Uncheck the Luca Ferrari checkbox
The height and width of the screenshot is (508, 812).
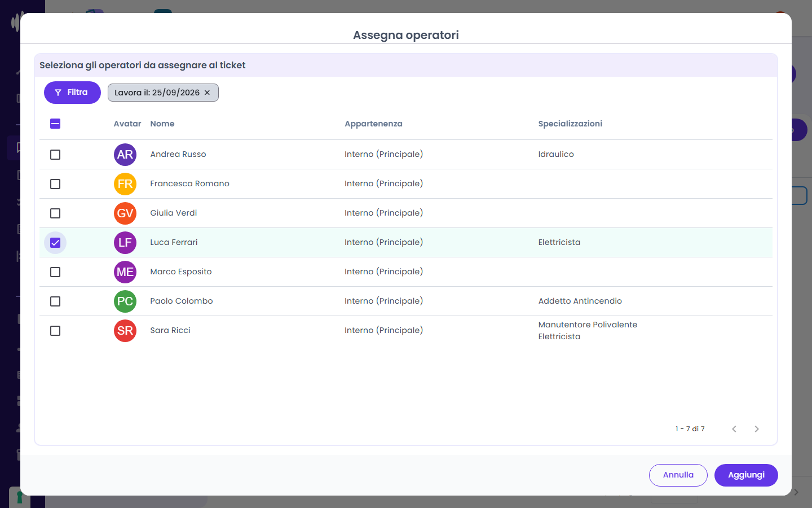[x=55, y=243]
